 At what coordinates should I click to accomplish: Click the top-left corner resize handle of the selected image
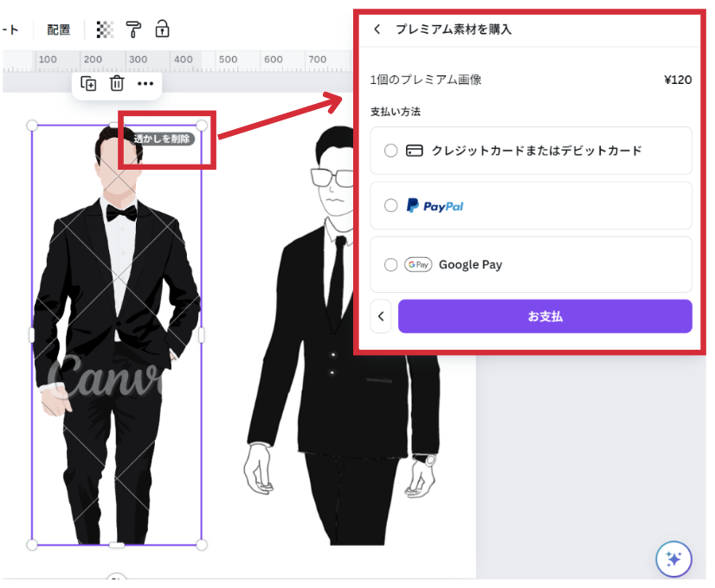coord(32,126)
